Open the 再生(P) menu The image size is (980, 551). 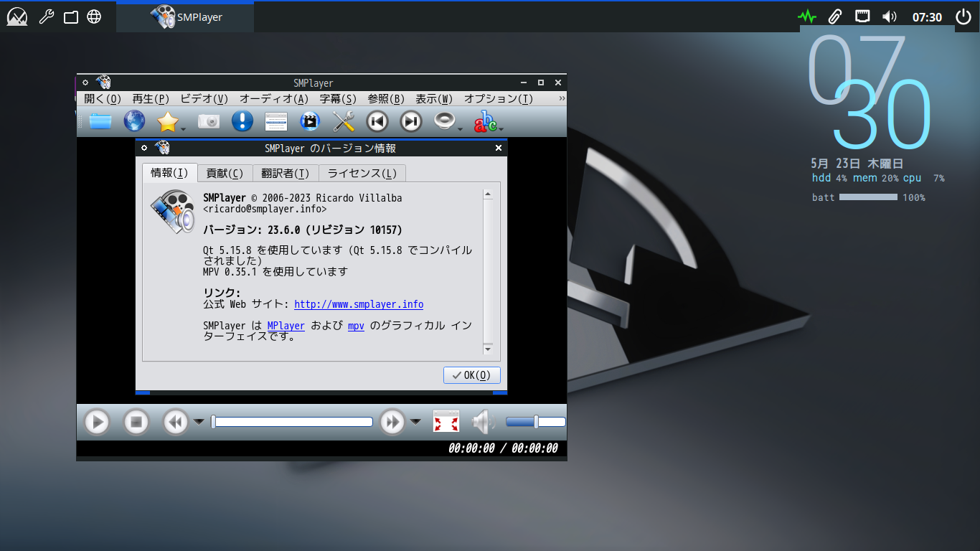tap(151, 98)
